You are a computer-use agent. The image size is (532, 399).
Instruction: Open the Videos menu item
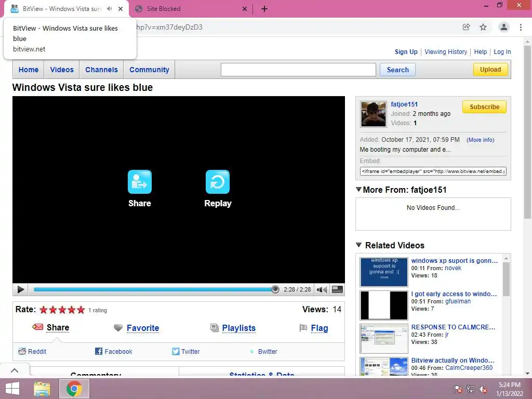[x=62, y=70]
